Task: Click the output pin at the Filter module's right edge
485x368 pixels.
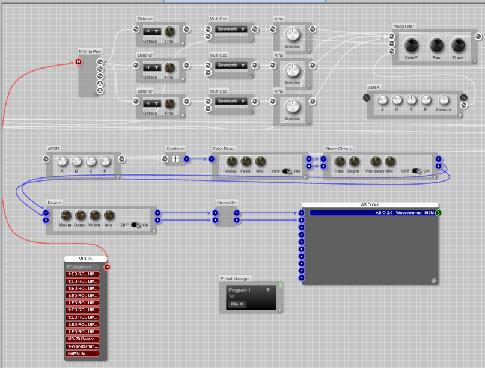Action: tap(478, 36)
